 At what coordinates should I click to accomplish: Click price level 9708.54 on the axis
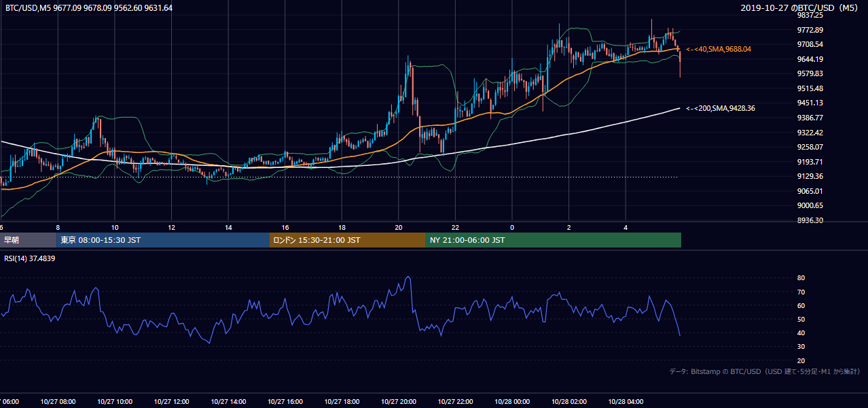coord(810,44)
